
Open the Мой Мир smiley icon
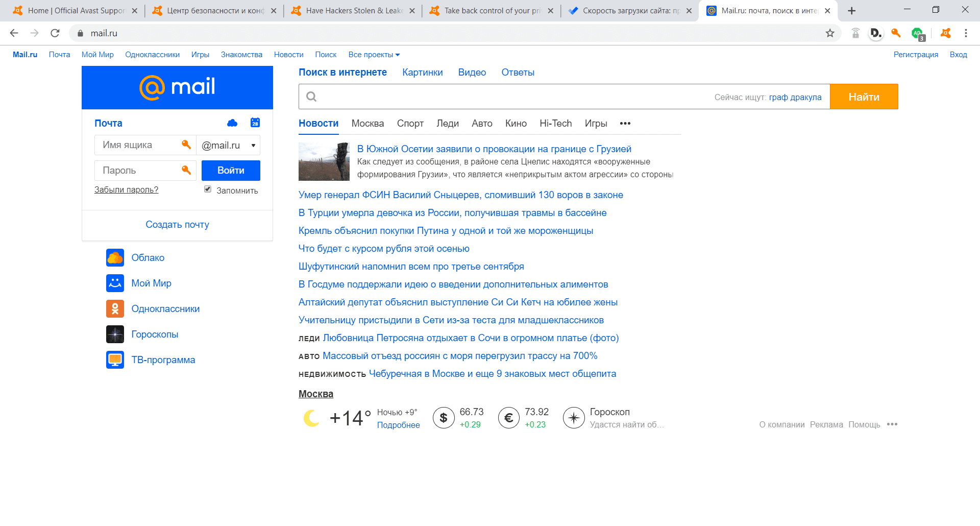(x=115, y=283)
